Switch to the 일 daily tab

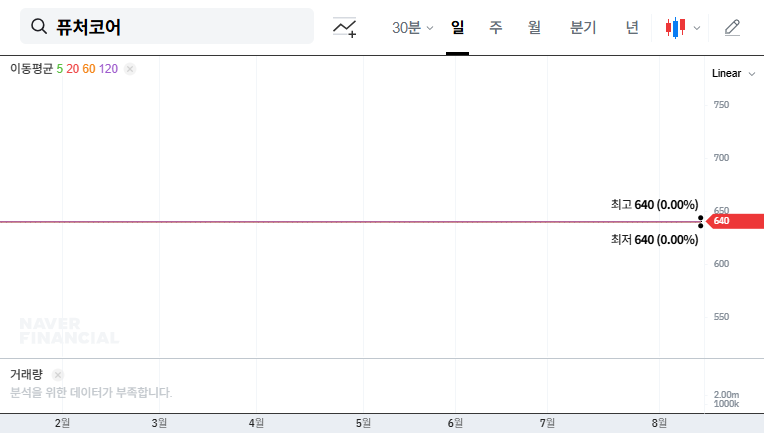(x=457, y=28)
